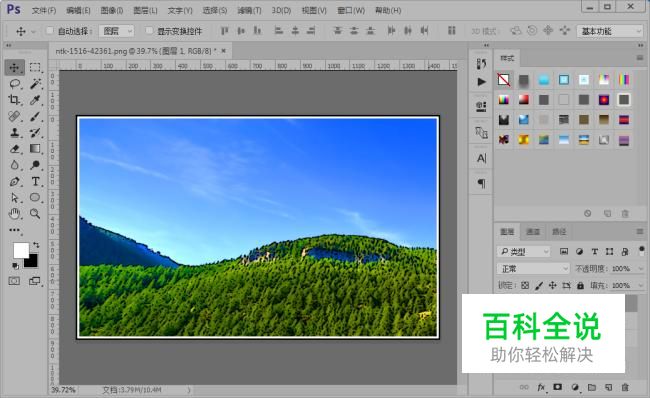
Task: Select the Zoom tool
Action: pos(35,214)
